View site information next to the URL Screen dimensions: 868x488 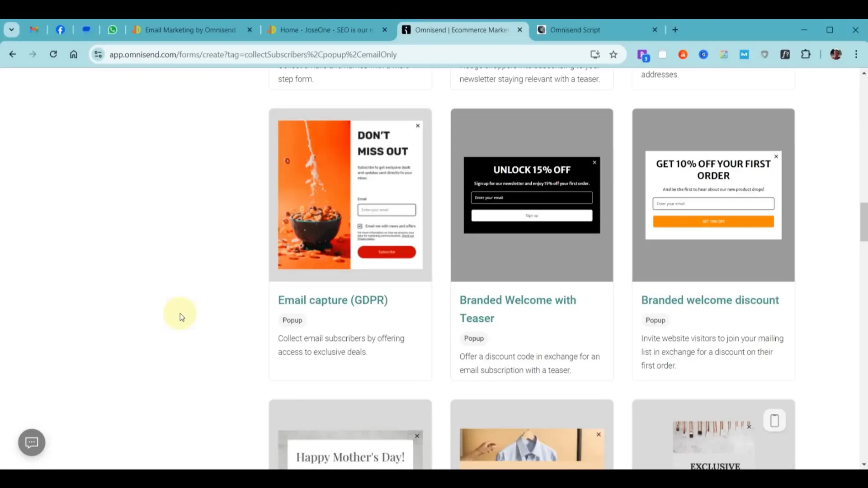click(x=98, y=55)
